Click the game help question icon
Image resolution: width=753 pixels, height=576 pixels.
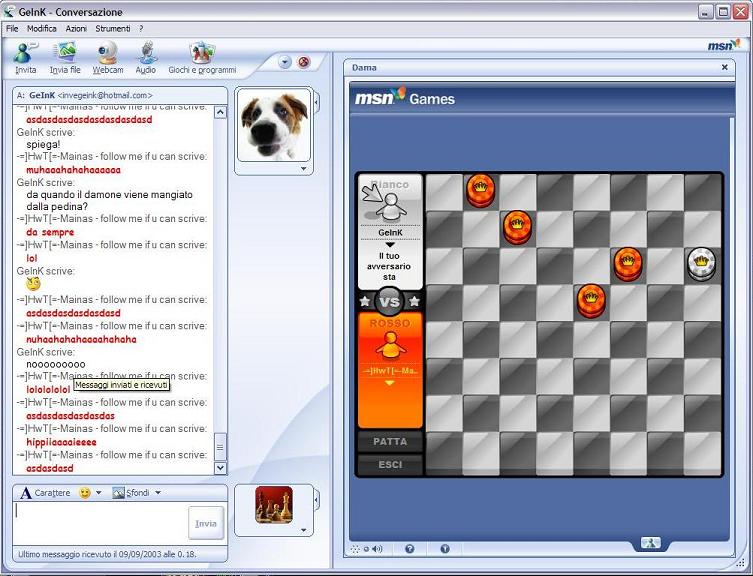[x=410, y=549]
